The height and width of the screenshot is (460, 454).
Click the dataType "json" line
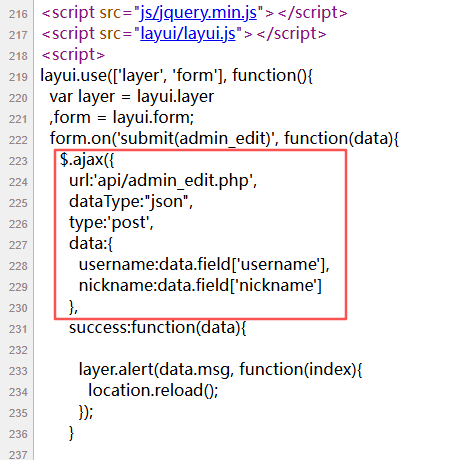click(131, 202)
